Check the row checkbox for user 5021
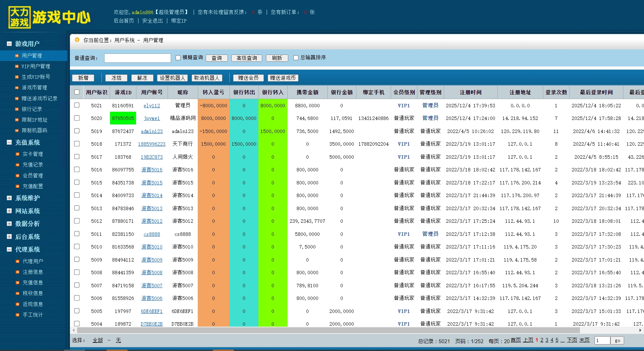Screen dimensions: 644x351 point(77,105)
